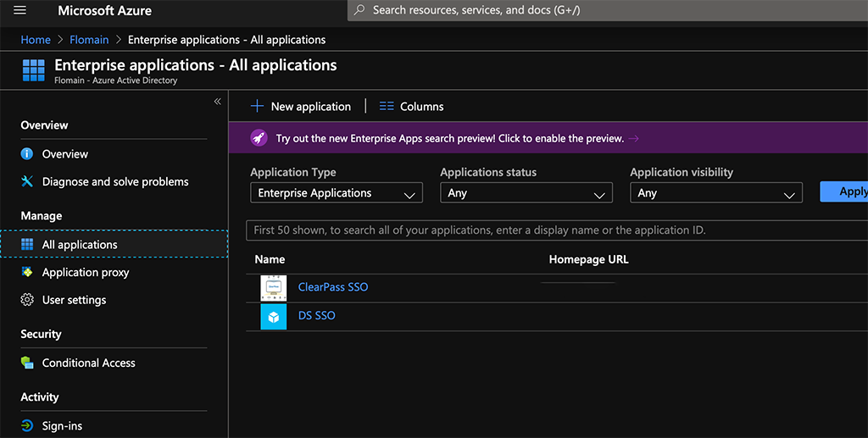Open Diagnose and solve problems
Viewport: 868px width, 438px height.
click(x=114, y=181)
